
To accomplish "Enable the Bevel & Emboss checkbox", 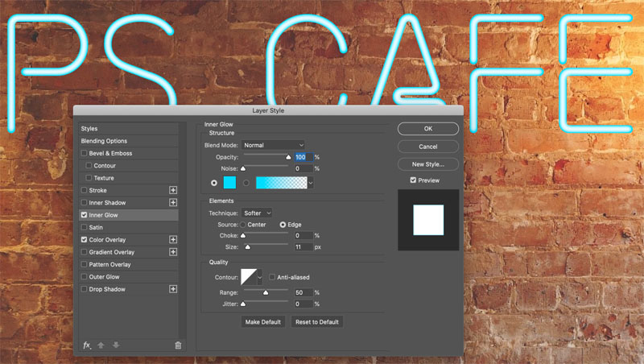I will [x=85, y=153].
